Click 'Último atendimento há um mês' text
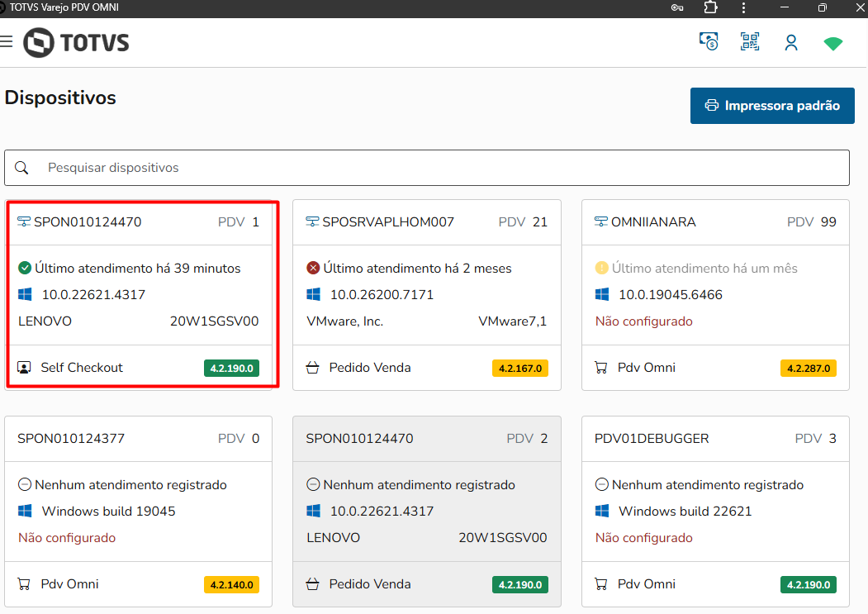 pyautogui.click(x=704, y=269)
